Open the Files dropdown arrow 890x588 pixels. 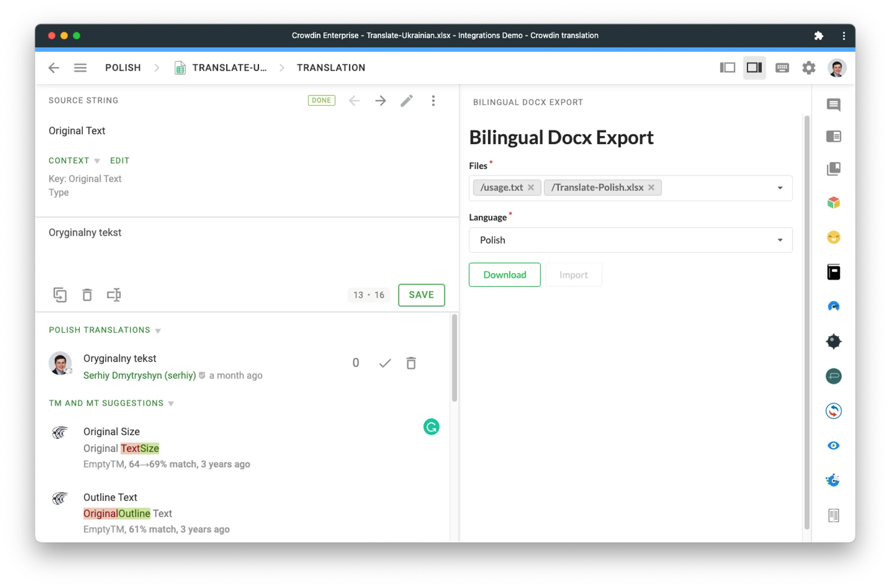click(x=780, y=188)
